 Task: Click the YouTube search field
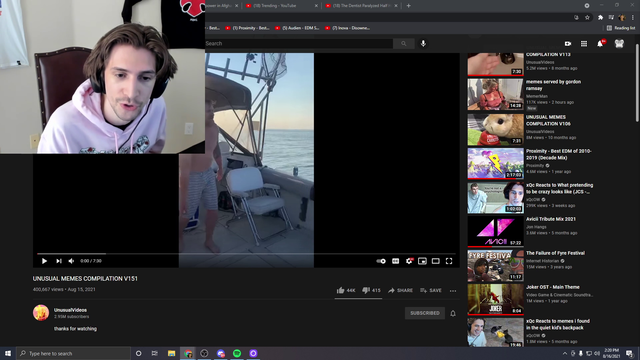click(298, 43)
